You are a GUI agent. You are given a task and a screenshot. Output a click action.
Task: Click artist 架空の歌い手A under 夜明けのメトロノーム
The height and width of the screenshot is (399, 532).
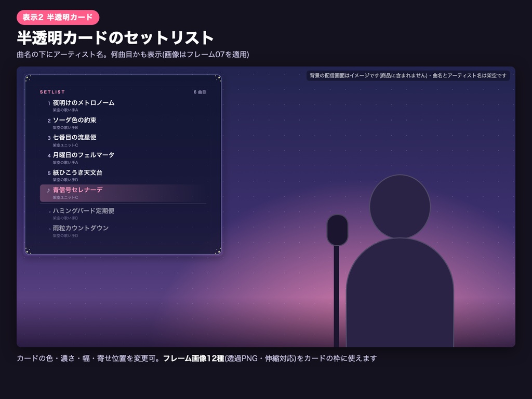65,110
